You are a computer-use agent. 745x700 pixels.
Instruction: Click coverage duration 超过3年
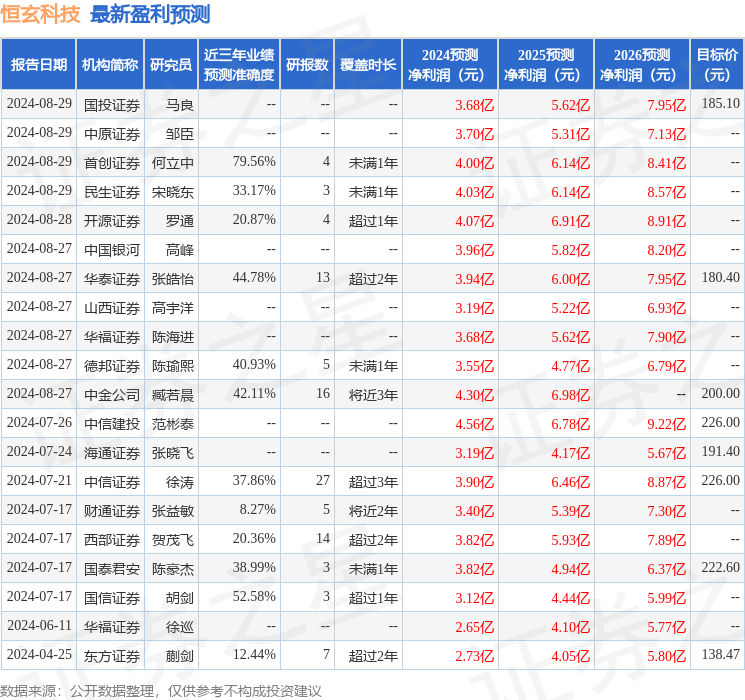coord(373,482)
